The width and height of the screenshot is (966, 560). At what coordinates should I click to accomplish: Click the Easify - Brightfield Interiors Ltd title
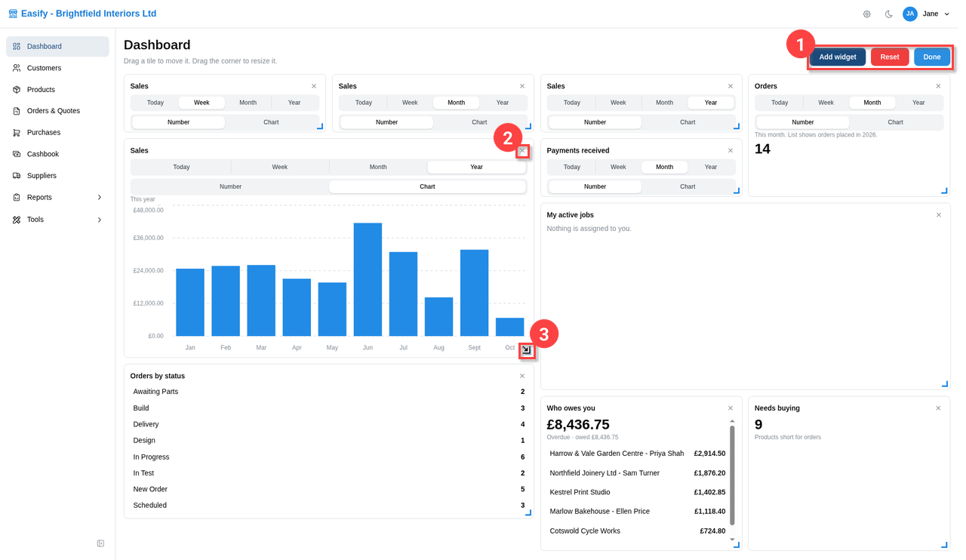pyautogui.click(x=89, y=14)
